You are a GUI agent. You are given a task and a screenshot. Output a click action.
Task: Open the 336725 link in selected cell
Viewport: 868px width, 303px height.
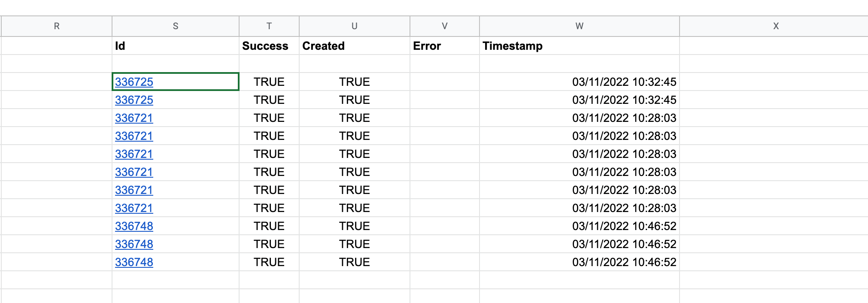tap(134, 82)
